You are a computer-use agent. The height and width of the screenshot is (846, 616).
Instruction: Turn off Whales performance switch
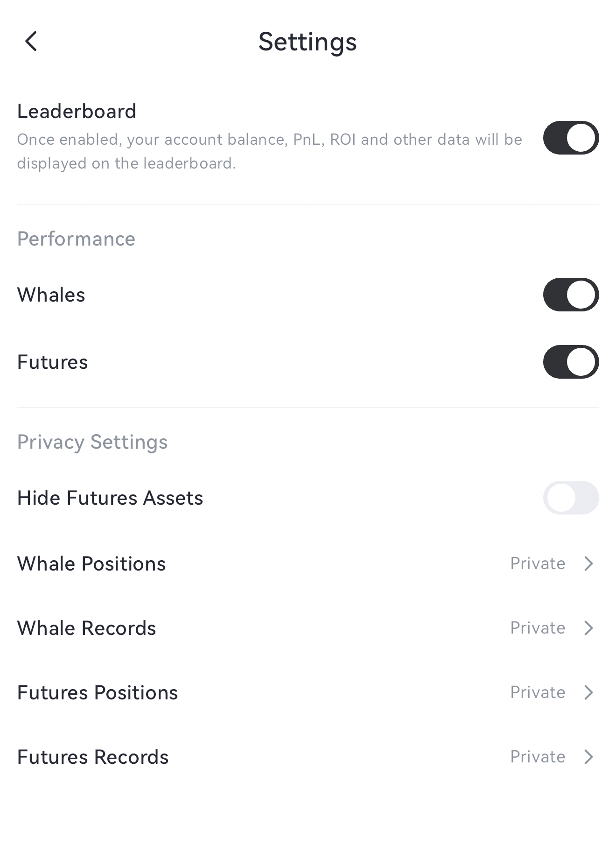(x=570, y=295)
